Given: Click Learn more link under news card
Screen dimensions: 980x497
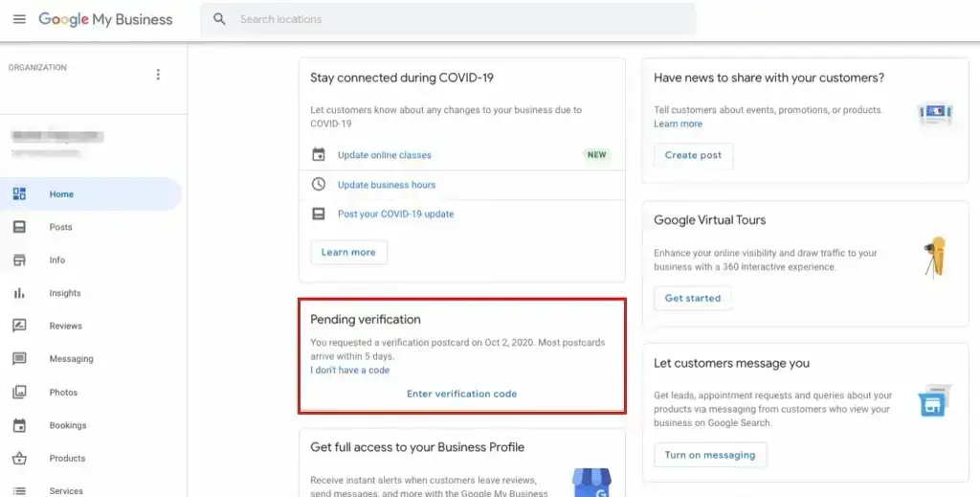Looking at the screenshot, I should click(679, 124).
